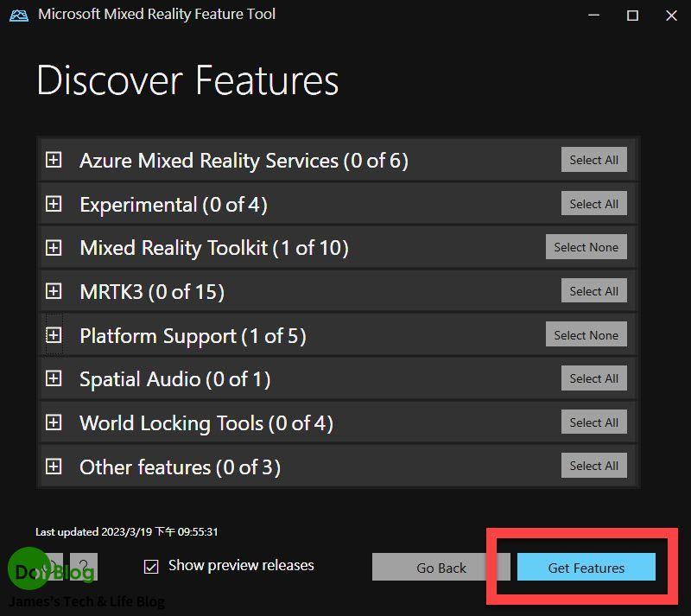
Task: Click the "Microsoft Mixed Reality Feature Tool" window title
Action: [157, 14]
